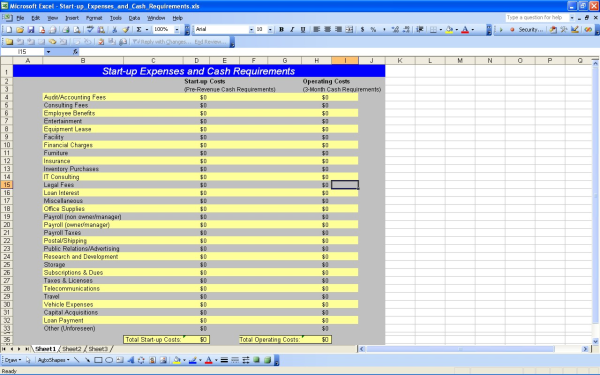600x375 pixels.
Task: Toggle Italic formatting
Action: [292, 29]
